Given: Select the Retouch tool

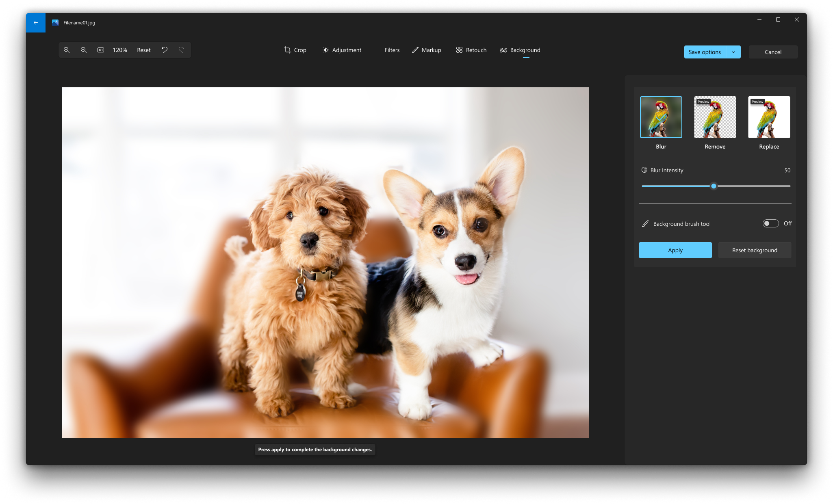Looking at the screenshot, I should [x=471, y=50].
